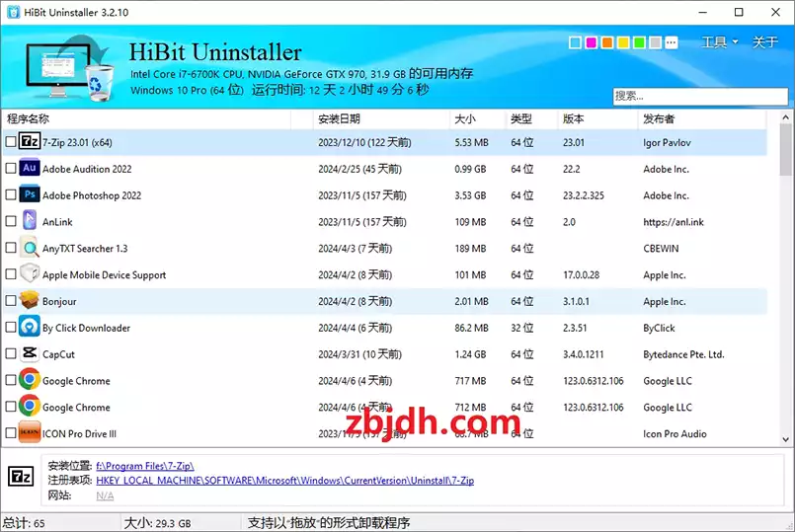The height and width of the screenshot is (532, 795).
Task: Tick the Google Chrome 717 MB checkbox
Action: 11,380
